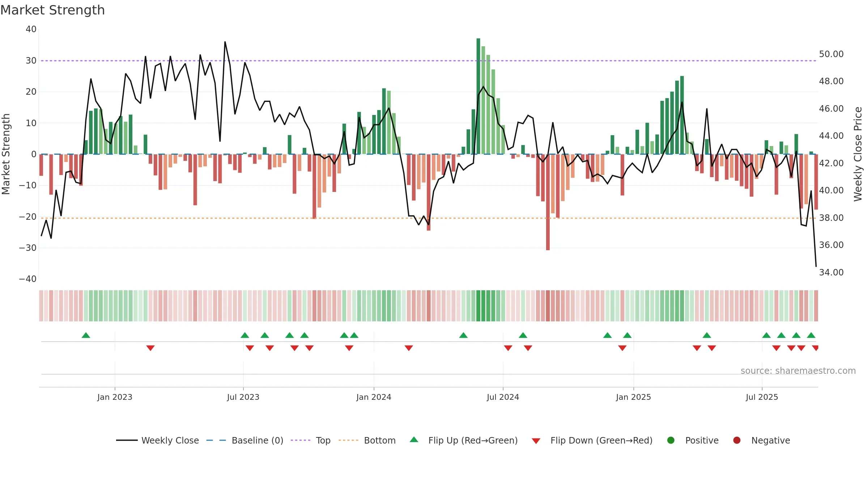The width and height of the screenshot is (868, 488).
Task: Click the purple dotted Top line swatch
Action: click(301, 440)
